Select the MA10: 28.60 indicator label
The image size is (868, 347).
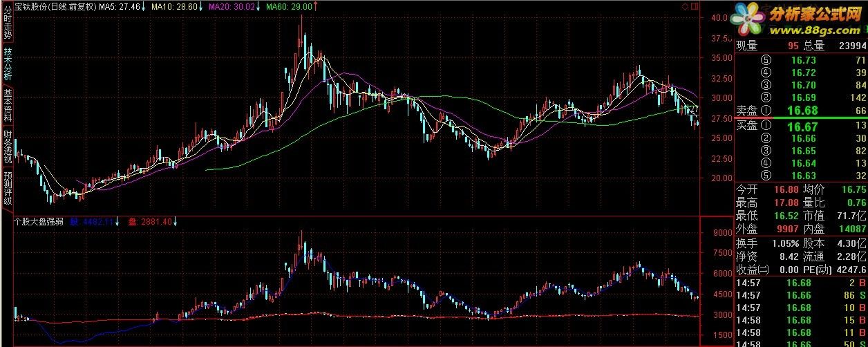174,6
